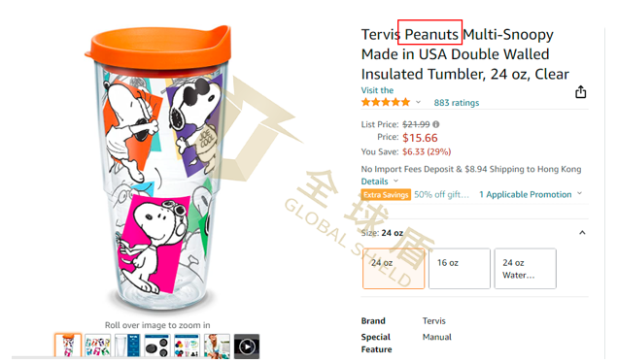Select the third thumbnail with clear tumbler
Viewport: 617px width, 364px height.
pyautogui.click(x=127, y=347)
